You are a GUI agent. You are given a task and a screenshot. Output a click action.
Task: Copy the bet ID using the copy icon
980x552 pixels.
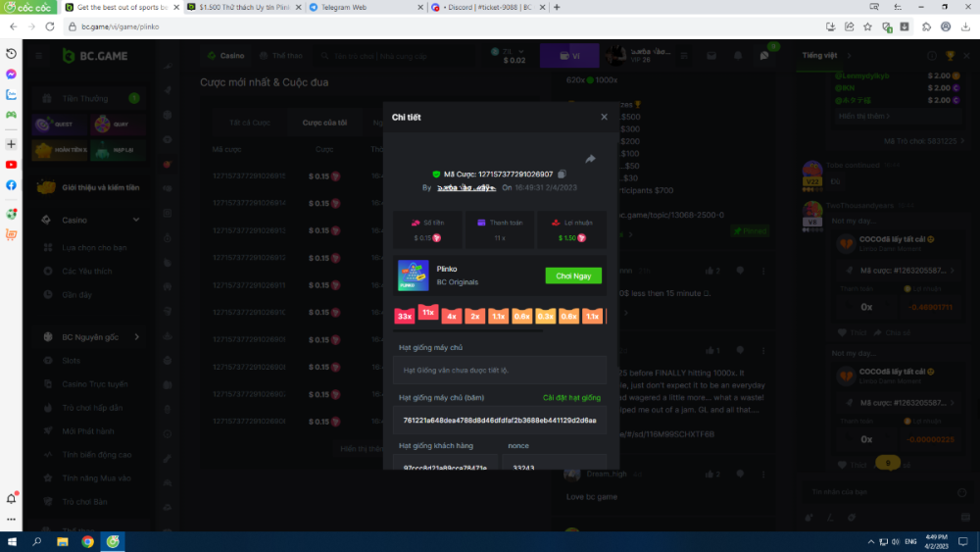(x=562, y=174)
